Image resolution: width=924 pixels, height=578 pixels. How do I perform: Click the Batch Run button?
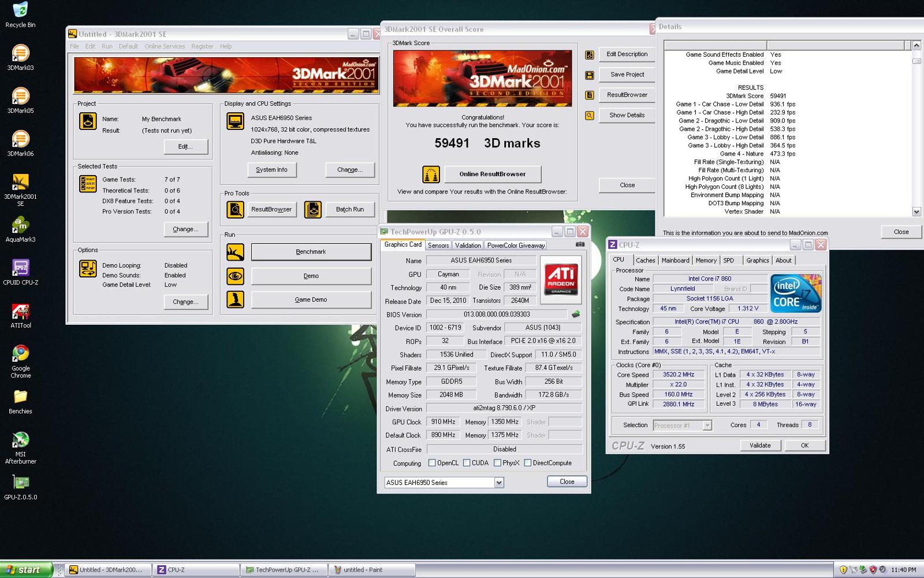coord(350,209)
